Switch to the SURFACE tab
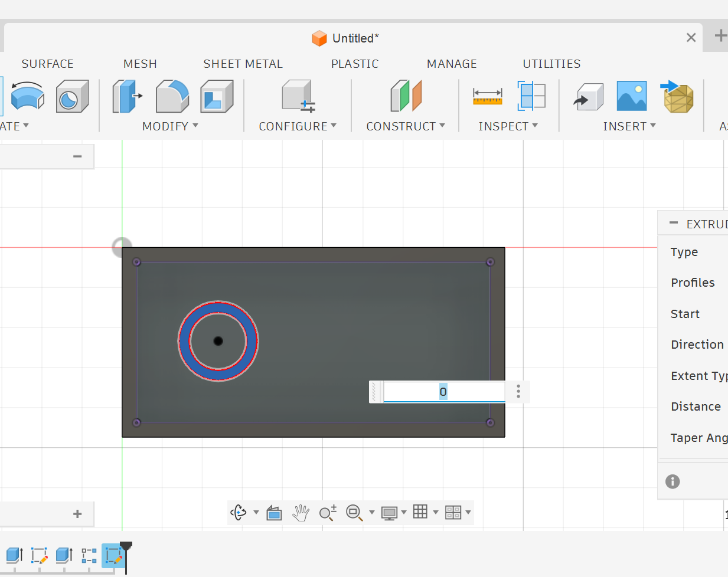This screenshot has width=728, height=577. click(47, 64)
